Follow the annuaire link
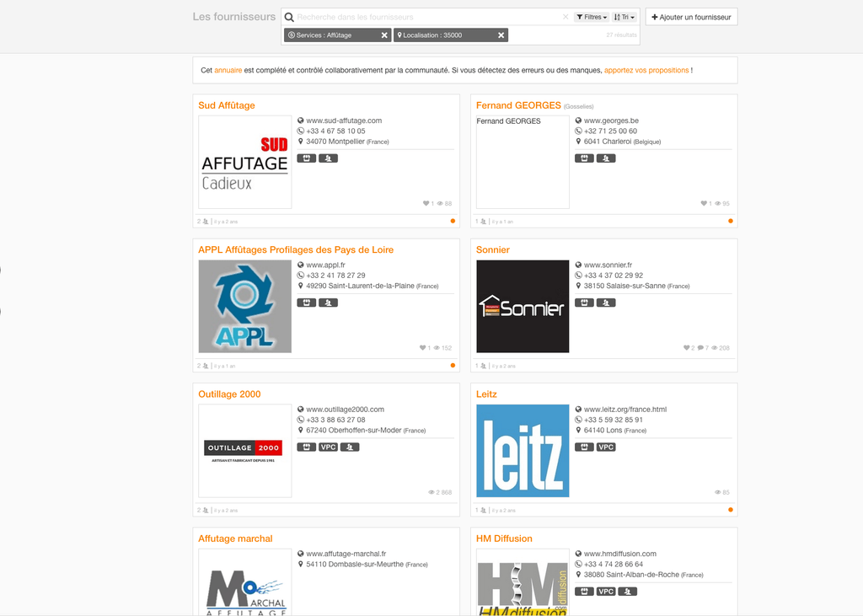Viewport: 863px width, 616px height. (x=228, y=71)
